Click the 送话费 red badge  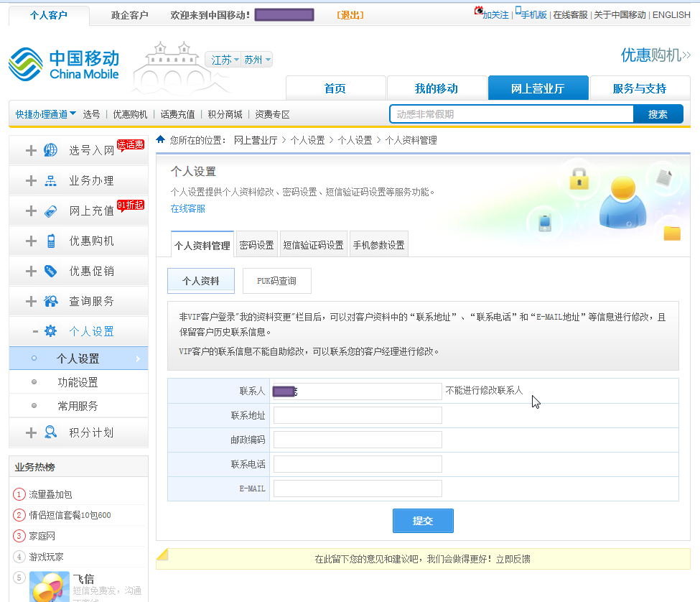131,144
